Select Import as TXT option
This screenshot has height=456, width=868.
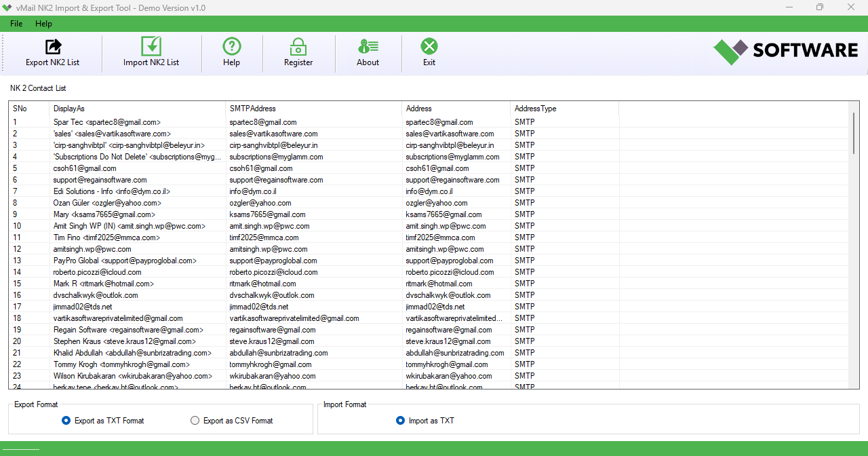(x=400, y=421)
